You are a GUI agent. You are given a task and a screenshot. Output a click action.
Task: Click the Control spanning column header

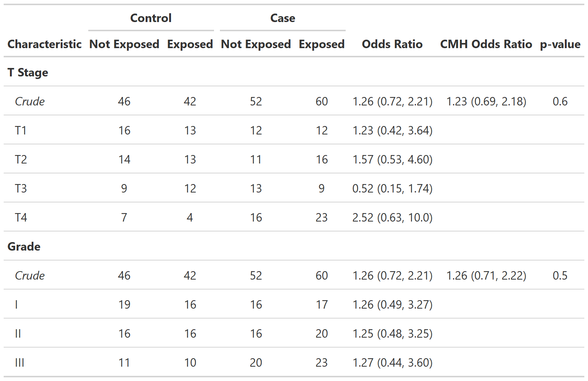click(x=151, y=18)
